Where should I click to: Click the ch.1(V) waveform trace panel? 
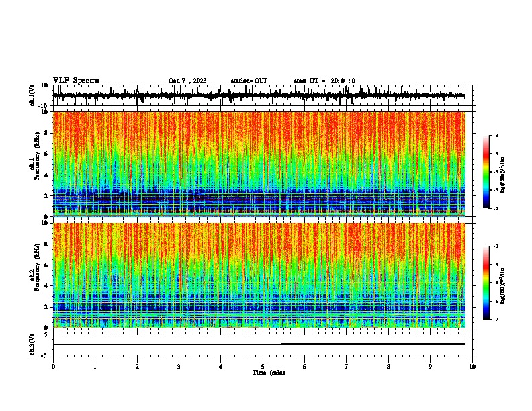click(x=264, y=95)
